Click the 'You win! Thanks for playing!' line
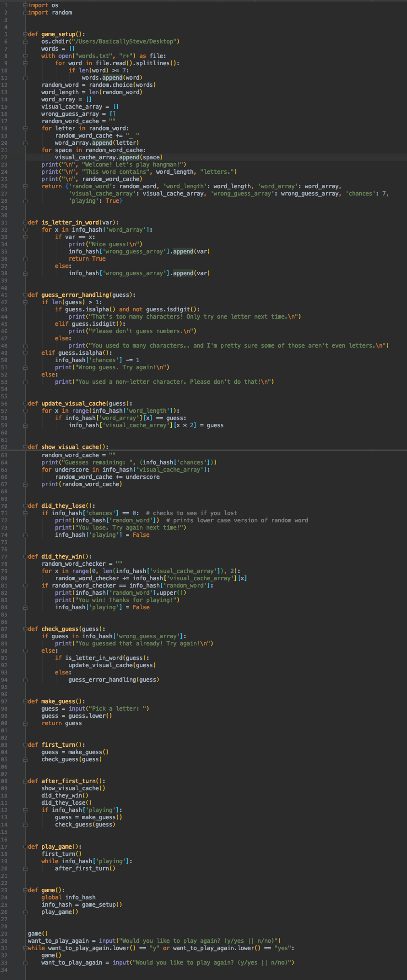Screen dimensions: 407x980 pos(117,600)
